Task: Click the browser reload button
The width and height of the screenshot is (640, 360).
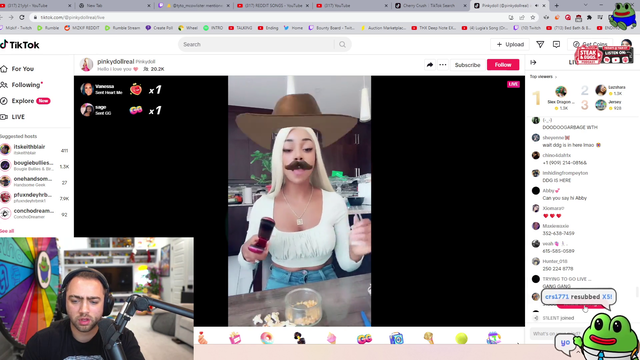Action: (x=22, y=17)
